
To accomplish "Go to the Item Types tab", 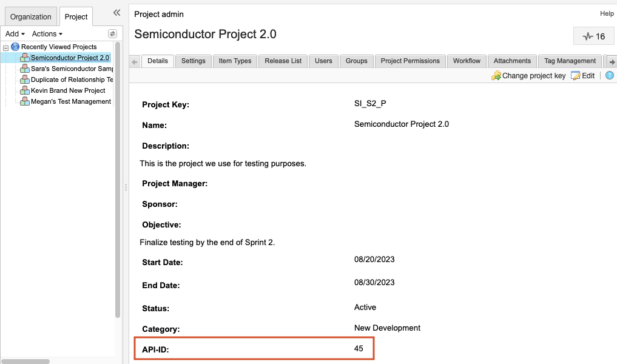I will (x=235, y=61).
